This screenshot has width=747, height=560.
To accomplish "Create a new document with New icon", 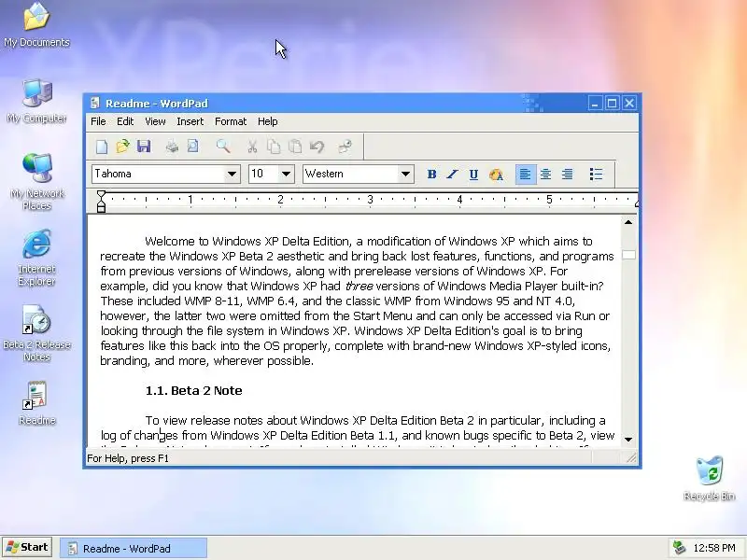I will (102, 147).
